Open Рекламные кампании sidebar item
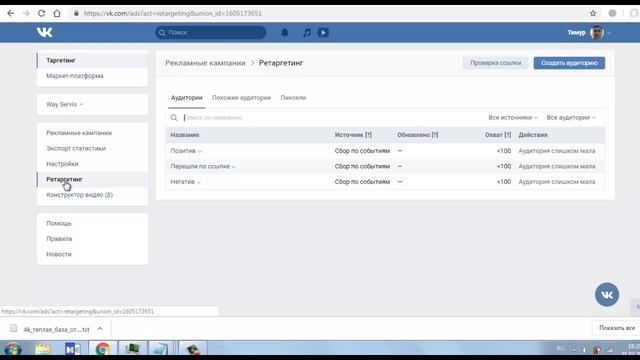 click(92, 133)
